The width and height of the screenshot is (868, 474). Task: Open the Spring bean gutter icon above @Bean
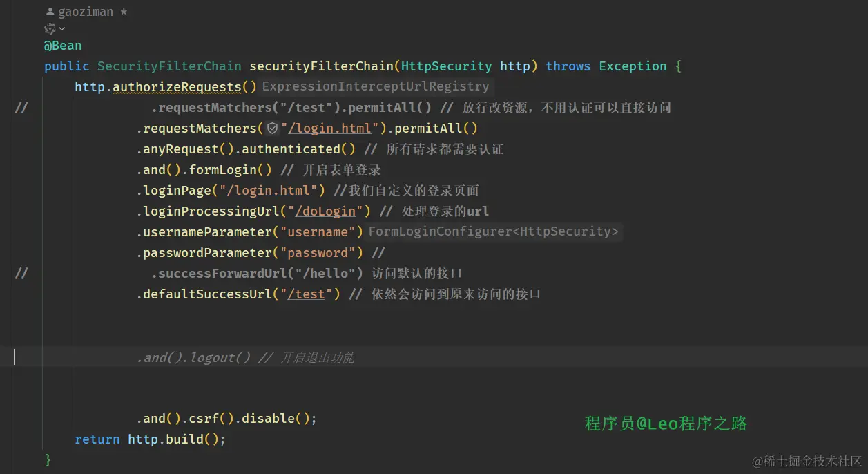click(x=50, y=29)
